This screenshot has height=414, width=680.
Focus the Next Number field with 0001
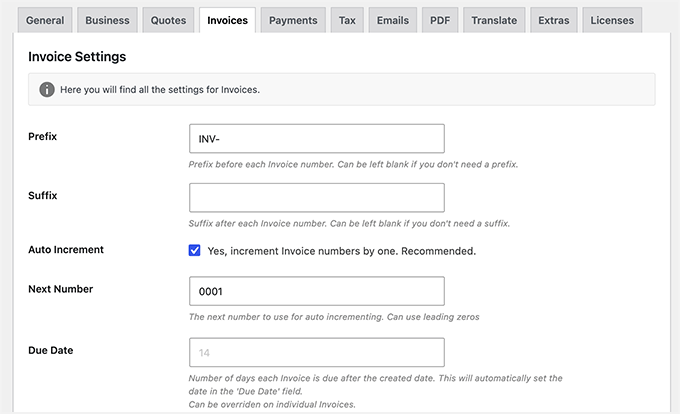pyautogui.click(x=317, y=291)
